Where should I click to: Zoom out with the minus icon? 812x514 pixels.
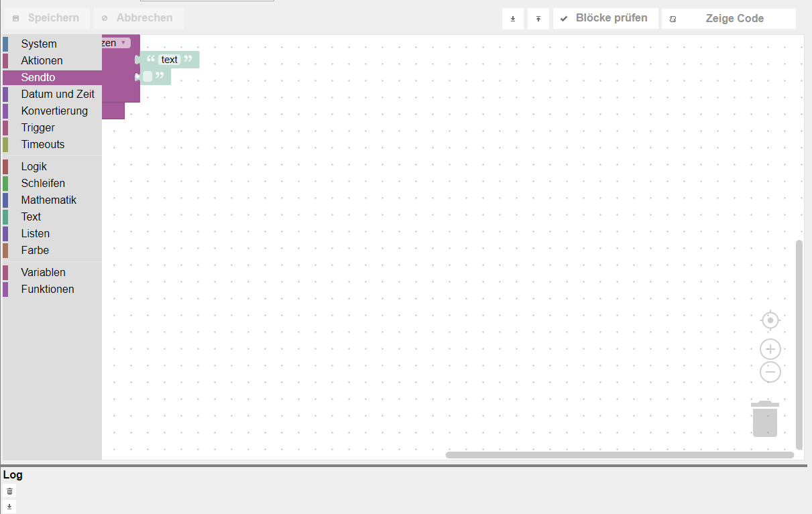[x=770, y=372]
